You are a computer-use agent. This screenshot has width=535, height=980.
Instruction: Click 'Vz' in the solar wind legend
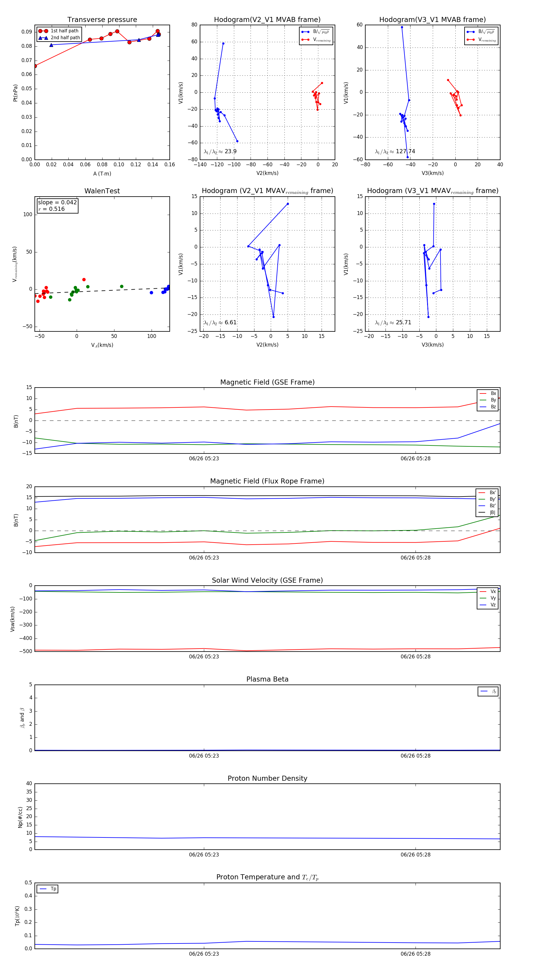click(488, 605)
